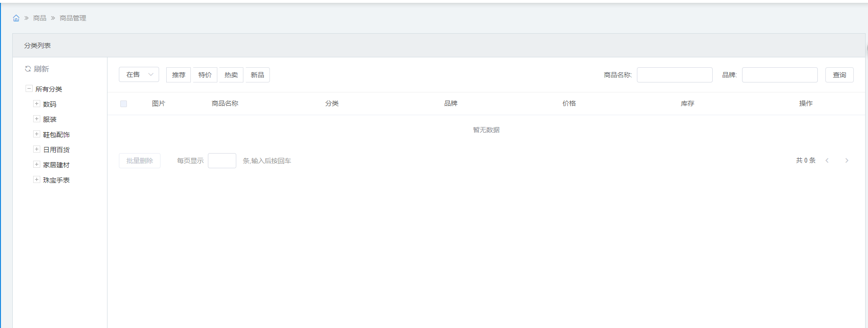Focus the 每页显示 count input
This screenshot has width=868, height=328.
tap(222, 161)
